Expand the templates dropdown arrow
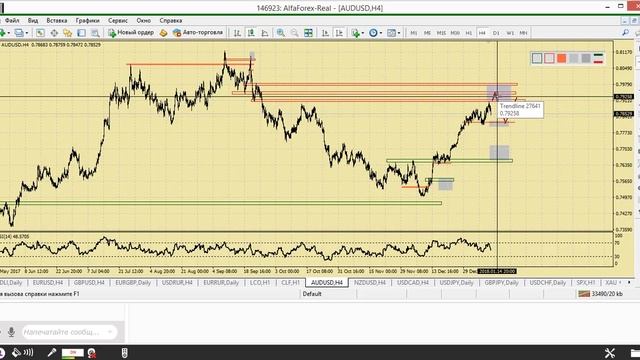The width and height of the screenshot is (640, 360). (398, 33)
